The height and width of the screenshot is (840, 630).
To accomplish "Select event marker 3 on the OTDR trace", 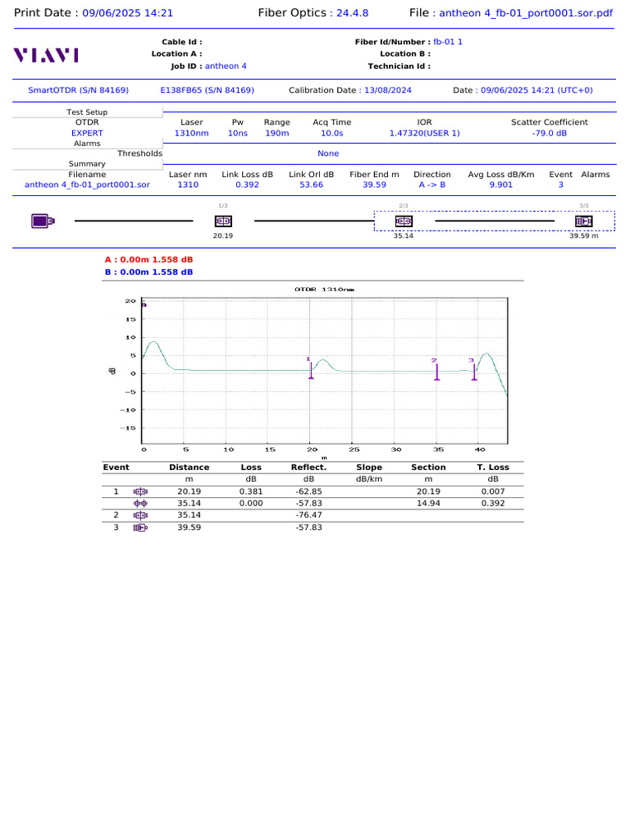I will [473, 370].
